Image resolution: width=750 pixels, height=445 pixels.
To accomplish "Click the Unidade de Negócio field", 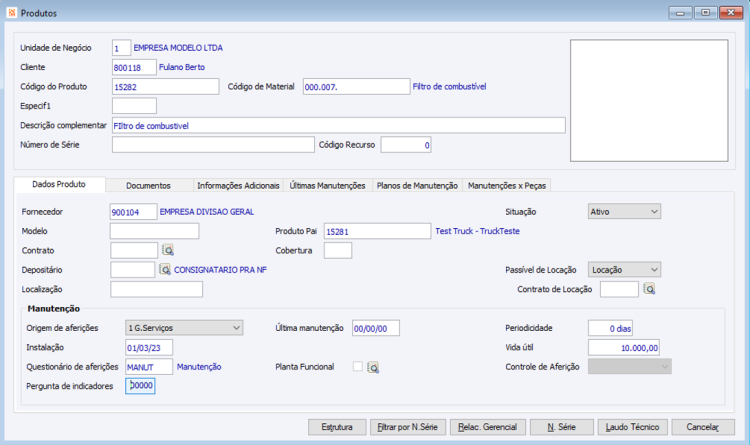I will tap(121, 48).
